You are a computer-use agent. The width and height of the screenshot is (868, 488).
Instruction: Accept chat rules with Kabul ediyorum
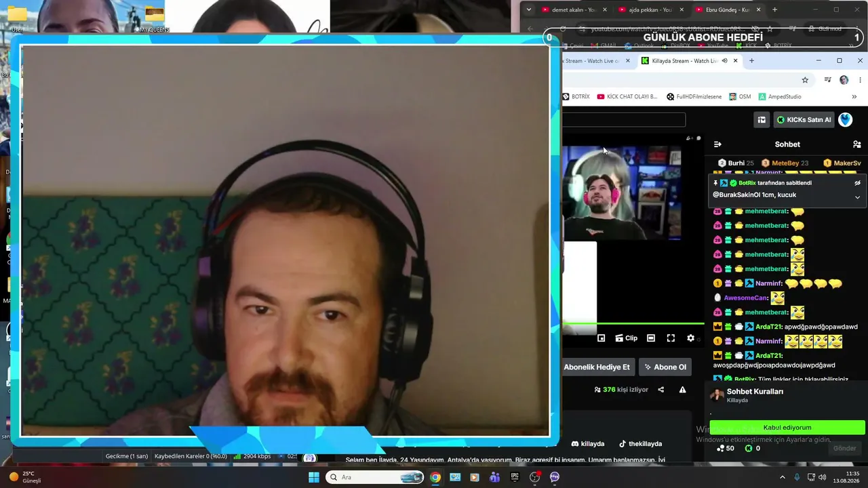click(x=787, y=428)
